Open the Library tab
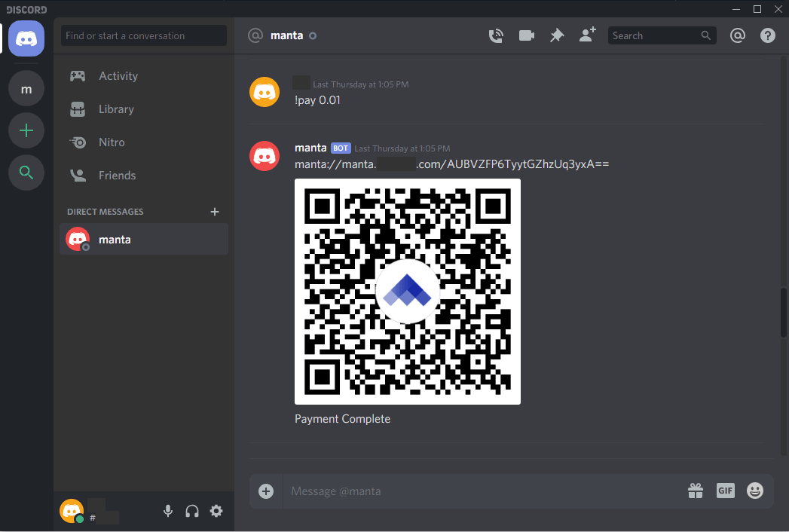The image size is (789, 532). coord(144,109)
